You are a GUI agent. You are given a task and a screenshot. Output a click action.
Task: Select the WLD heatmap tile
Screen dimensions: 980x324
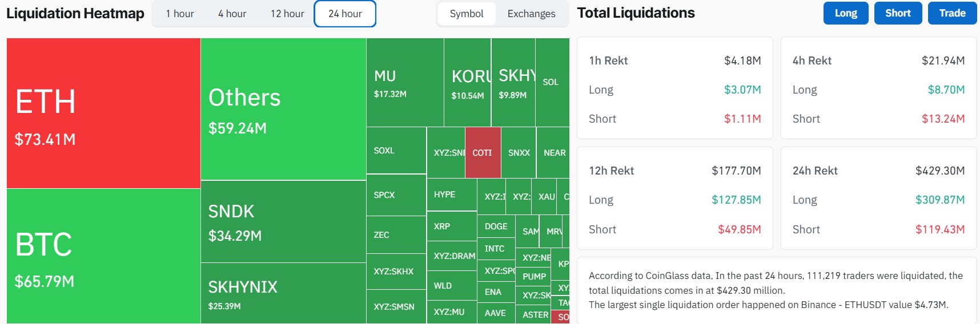[x=452, y=285]
